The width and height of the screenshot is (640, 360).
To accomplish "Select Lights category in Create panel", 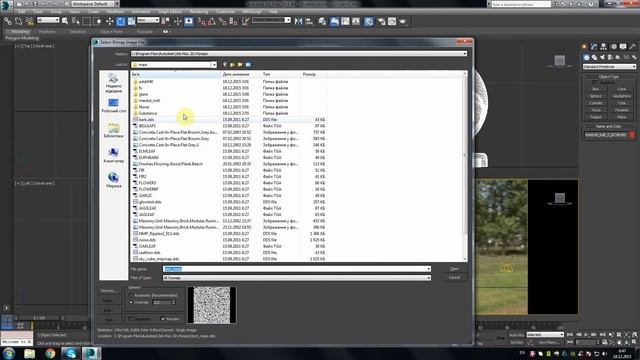I will click(x=602, y=58).
